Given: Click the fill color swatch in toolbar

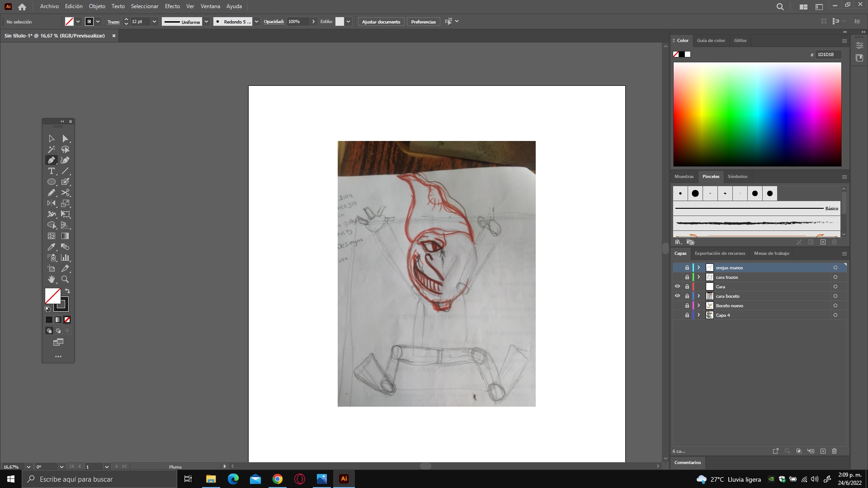Looking at the screenshot, I should [x=52, y=296].
